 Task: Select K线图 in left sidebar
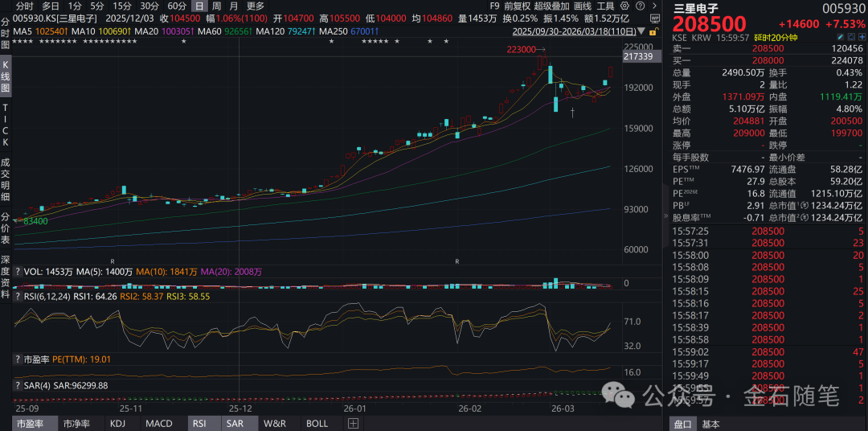click(x=6, y=76)
